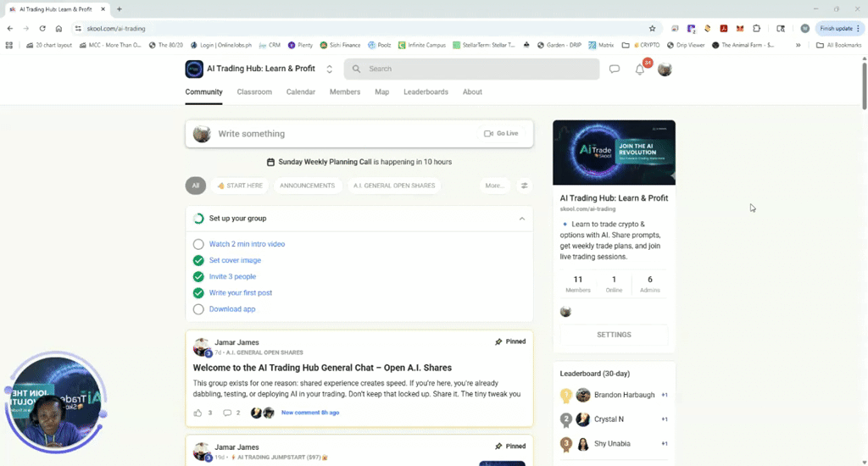Image resolution: width=868 pixels, height=466 pixels.
Task: Go back with the browser back arrow
Action: click(10, 28)
